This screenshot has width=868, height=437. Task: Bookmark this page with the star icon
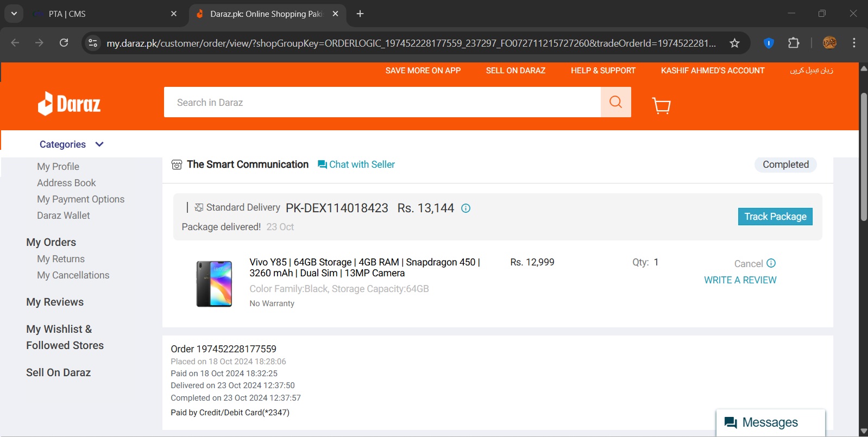pyautogui.click(x=734, y=43)
